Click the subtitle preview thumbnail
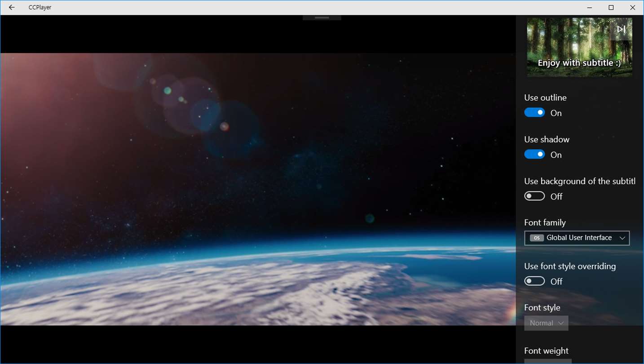This screenshot has width=644, height=364. click(x=579, y=47)
